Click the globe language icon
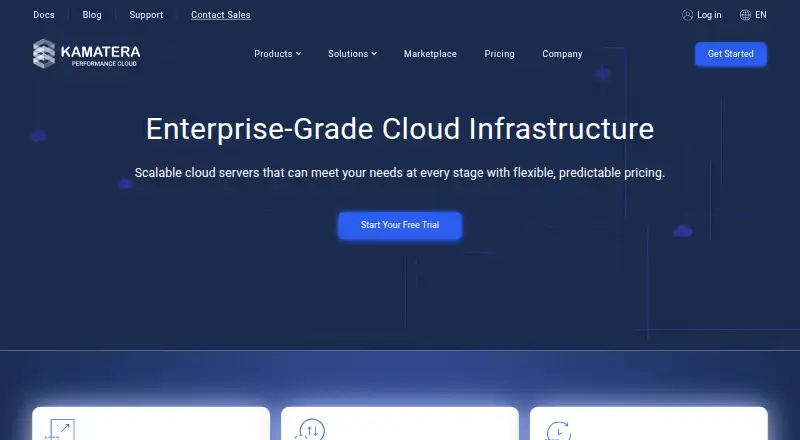800x440 pixels. [x=745, y=15]
